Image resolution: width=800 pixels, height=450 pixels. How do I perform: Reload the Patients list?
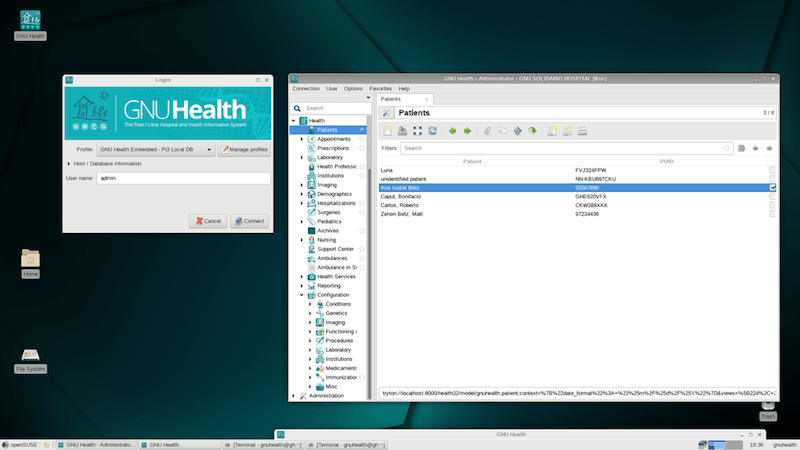click(x=433, y=131)
